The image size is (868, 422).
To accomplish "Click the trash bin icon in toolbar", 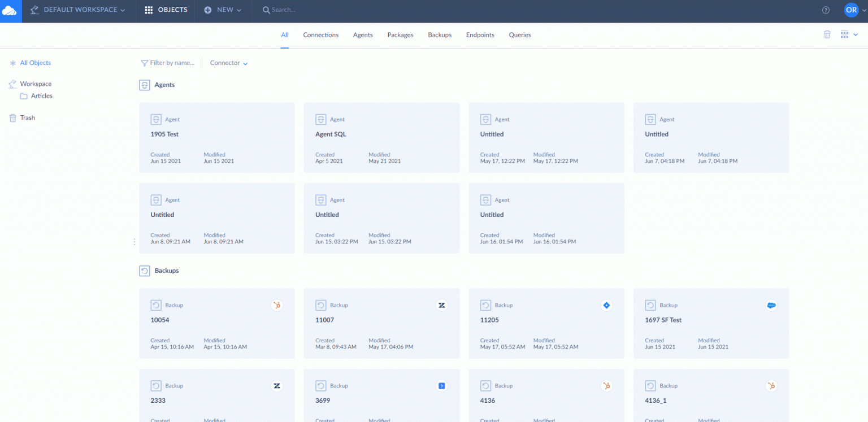I will (827, 34).
